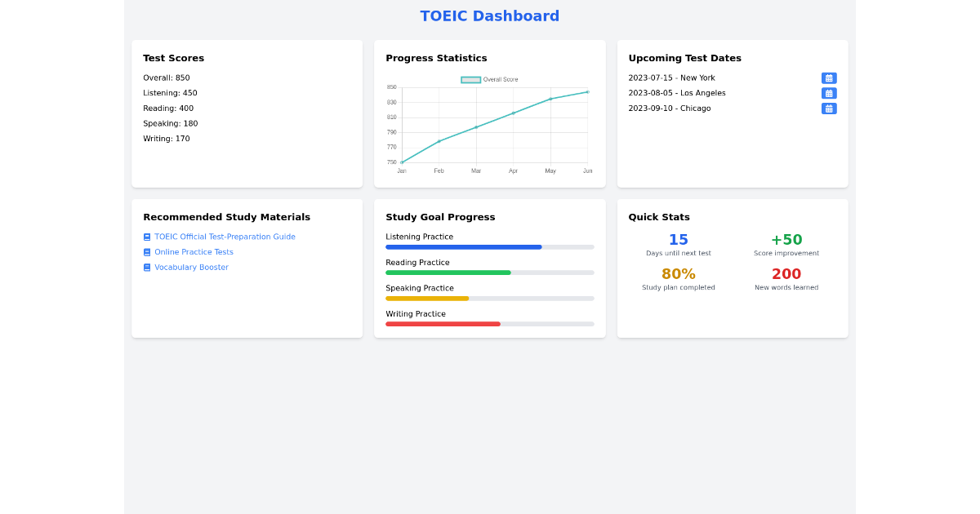Open the Online Practice Tests link
The height and width of the screenshot is (514, 980).
click(x=193, y=251)
